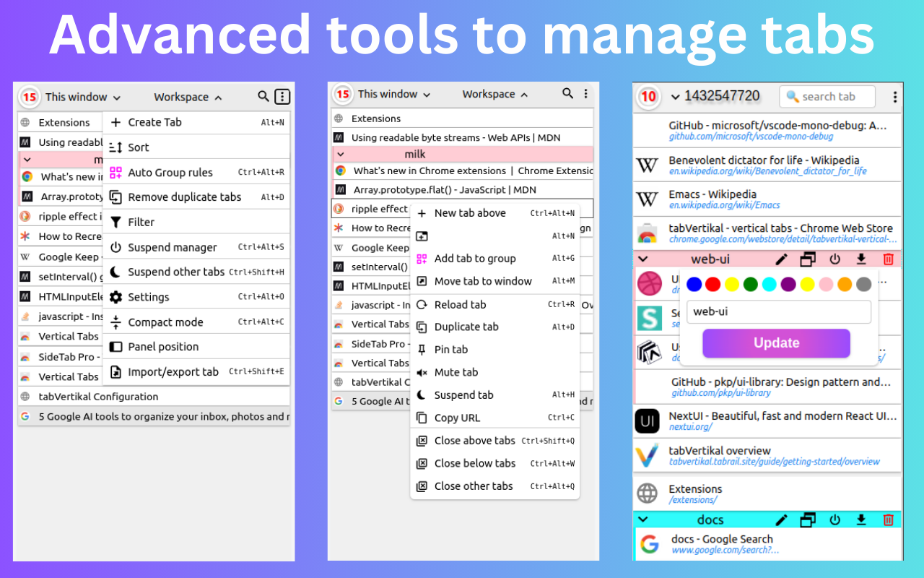Screen dimensions: 924x578
Task: Open the three-dot menu beside the search tab box
Action: click(x=895, y=97)
